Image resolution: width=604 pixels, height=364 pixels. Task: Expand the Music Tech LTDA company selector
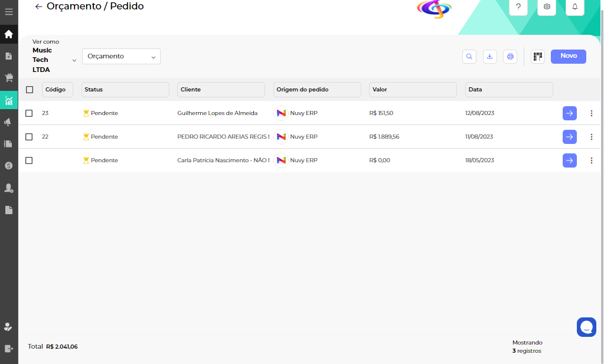coord(74,60)
